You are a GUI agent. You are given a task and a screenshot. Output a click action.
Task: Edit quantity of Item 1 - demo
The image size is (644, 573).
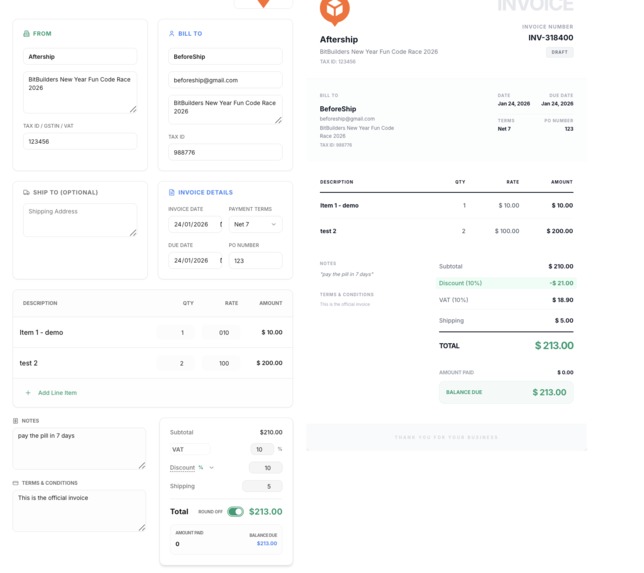pos(176,332)
